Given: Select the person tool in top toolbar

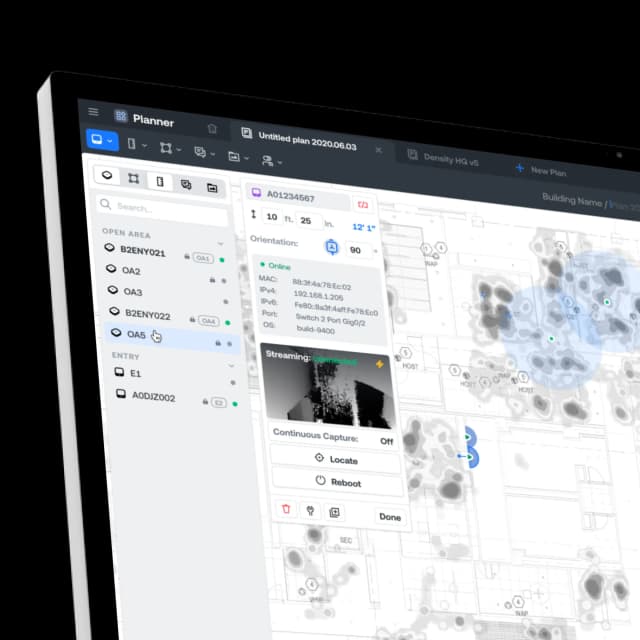Looking at the screenshot, I should tap(267, 160).
